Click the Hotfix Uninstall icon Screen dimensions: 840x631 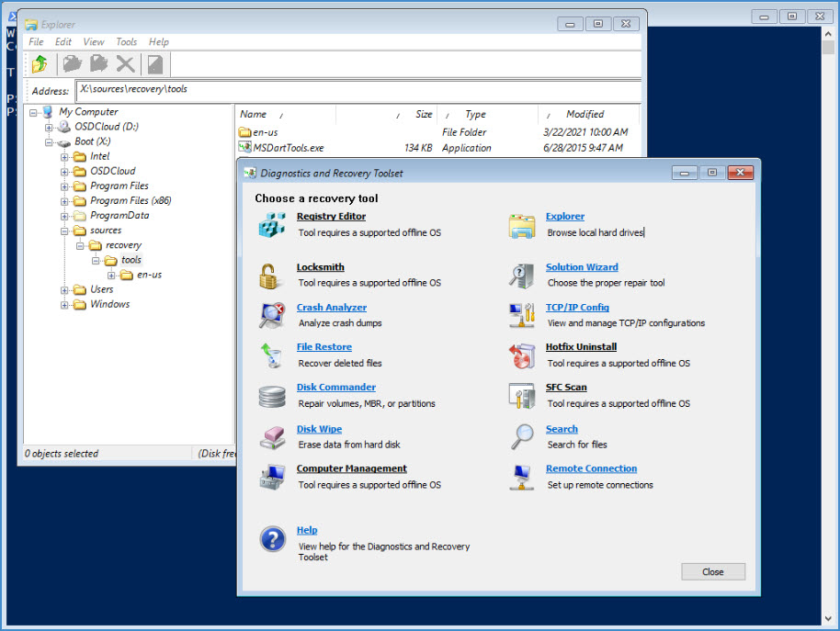click(522, 355)
